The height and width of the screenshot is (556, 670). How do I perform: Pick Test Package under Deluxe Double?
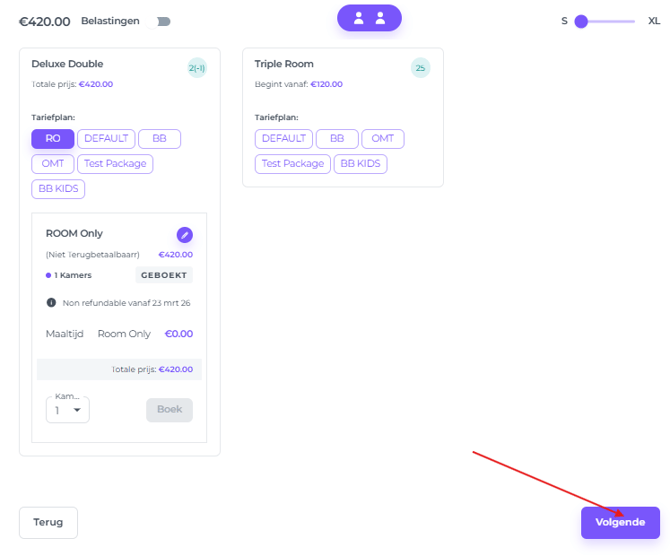pyautogui.click(x=115, y=163)
